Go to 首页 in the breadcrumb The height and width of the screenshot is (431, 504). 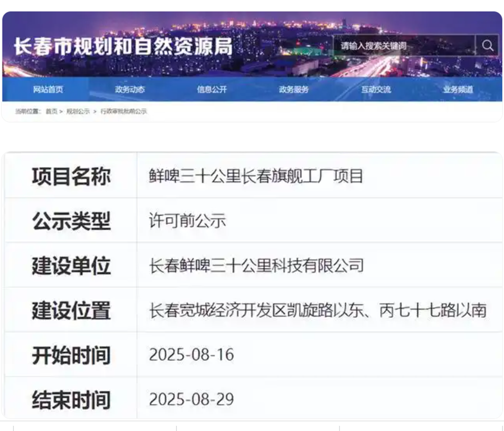pos(51,111)
